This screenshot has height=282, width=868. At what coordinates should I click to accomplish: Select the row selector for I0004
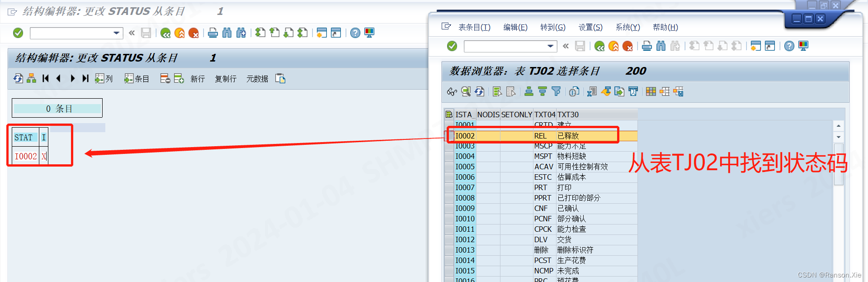pos(449,157)
